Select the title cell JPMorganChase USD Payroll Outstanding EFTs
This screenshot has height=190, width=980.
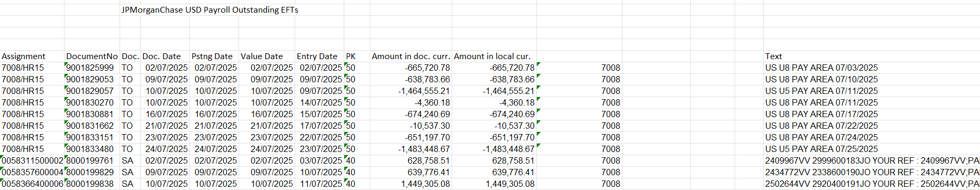click(209, 10)
